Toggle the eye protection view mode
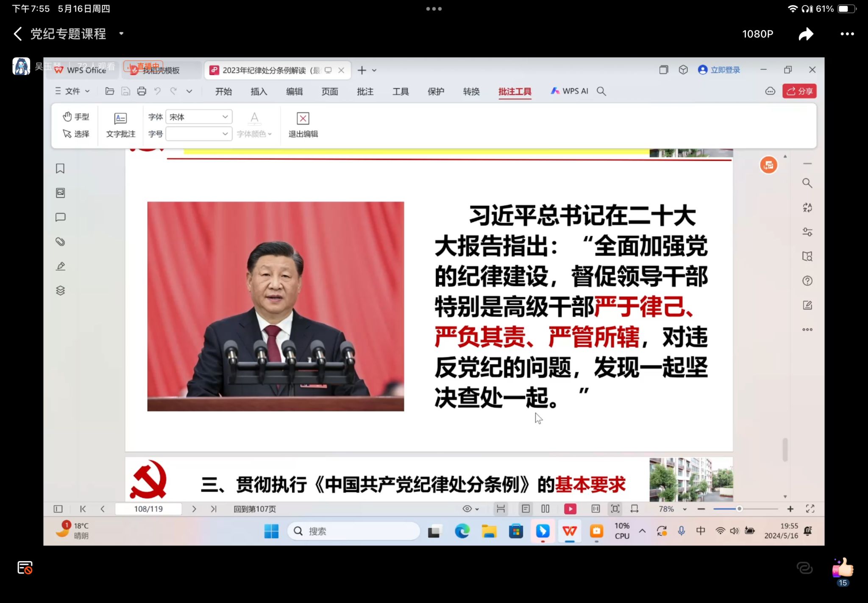The width and height of the screenshot is (868, 603). point(467,509)
